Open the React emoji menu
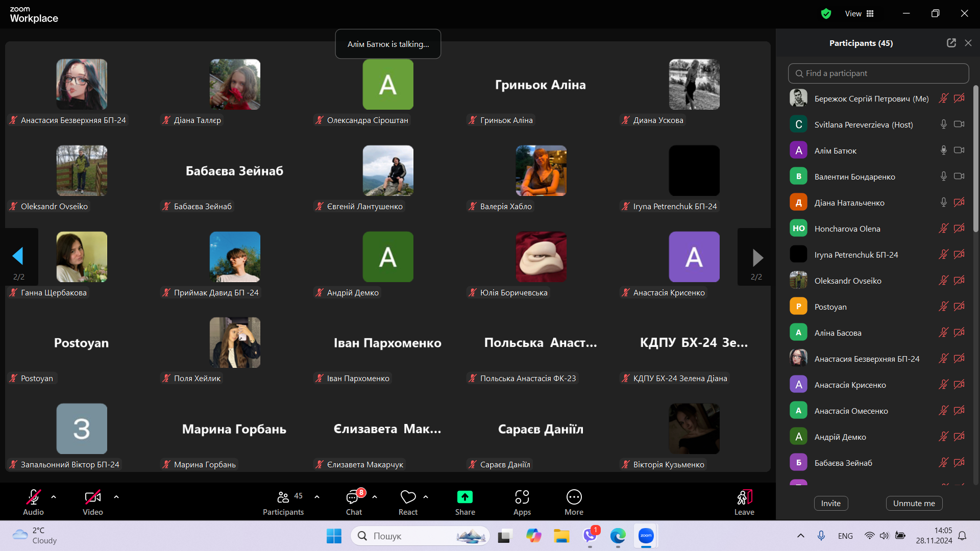The height and width of the screenshot is (551, 980). pyautogui.click(x=408, y=497)
